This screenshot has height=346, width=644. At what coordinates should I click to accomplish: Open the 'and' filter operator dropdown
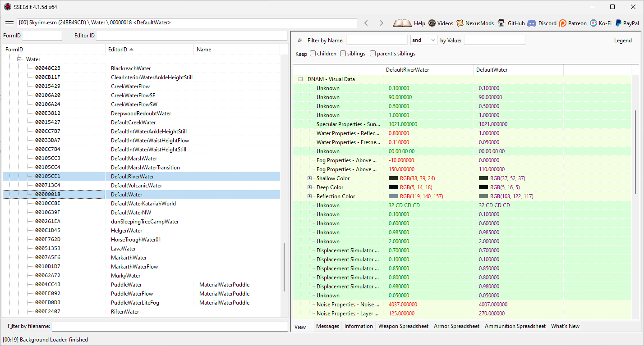click(x=424, y=40)
